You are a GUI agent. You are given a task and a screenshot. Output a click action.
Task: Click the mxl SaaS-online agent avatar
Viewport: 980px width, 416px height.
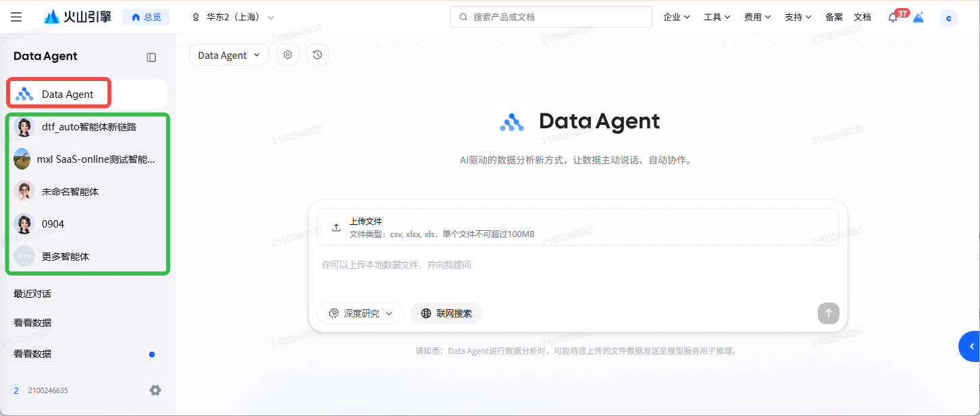pos(22,159)
